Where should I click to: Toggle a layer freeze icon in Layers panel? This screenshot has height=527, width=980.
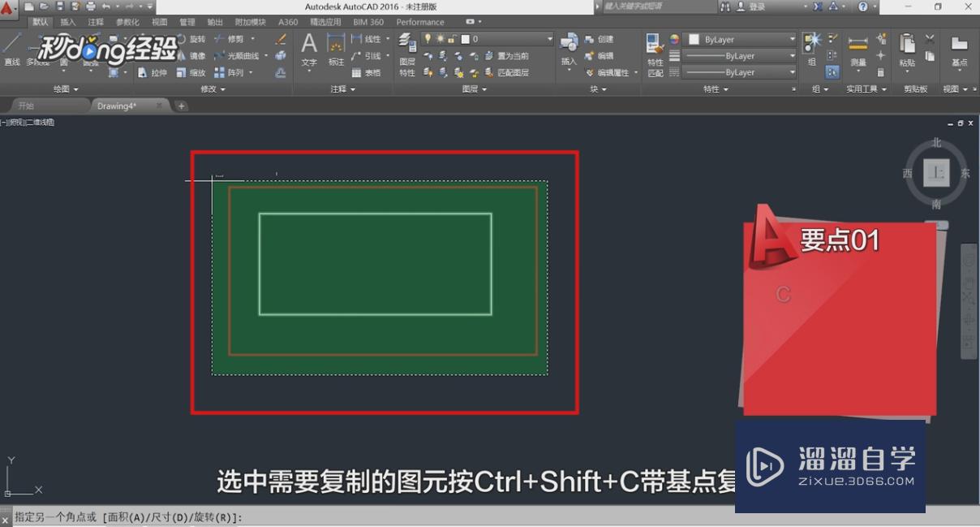click(441, 38)
